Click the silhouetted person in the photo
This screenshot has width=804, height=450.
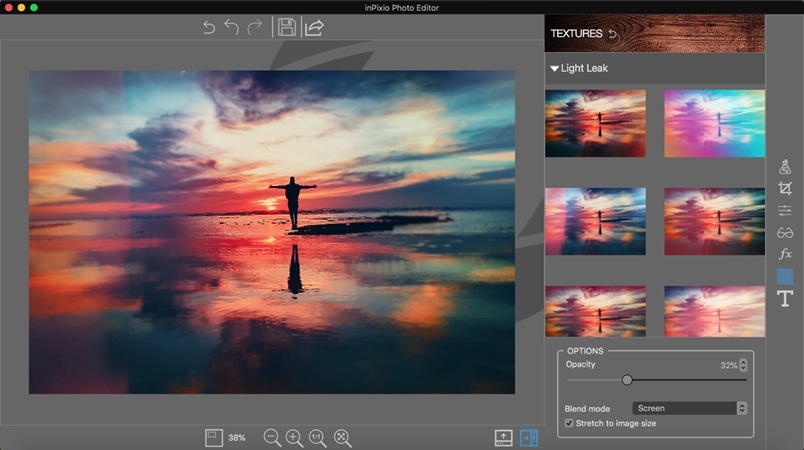coord(293,202)
